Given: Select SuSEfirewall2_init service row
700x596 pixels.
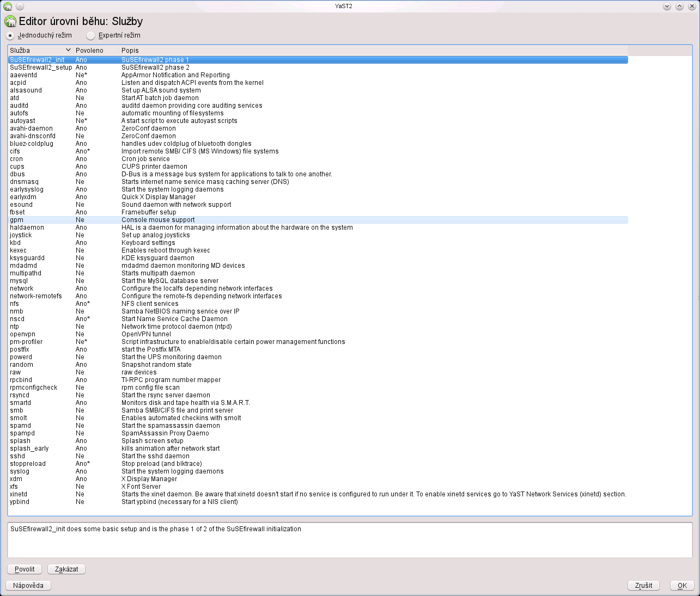Looking at the screenshot, I should click(x=318, y=60).
